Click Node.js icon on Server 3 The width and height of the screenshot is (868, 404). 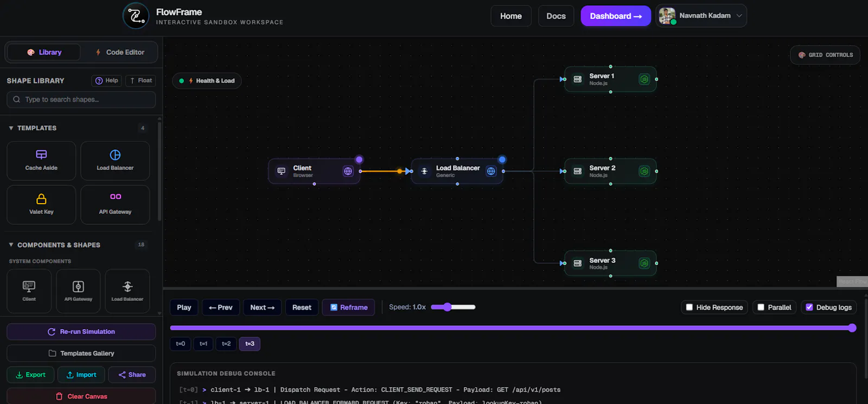644,263
